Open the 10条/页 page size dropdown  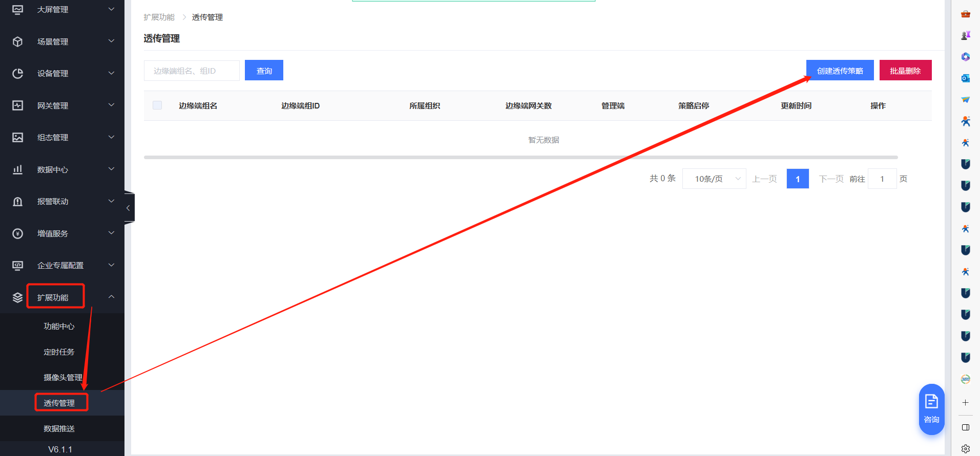tap(714, 179)
